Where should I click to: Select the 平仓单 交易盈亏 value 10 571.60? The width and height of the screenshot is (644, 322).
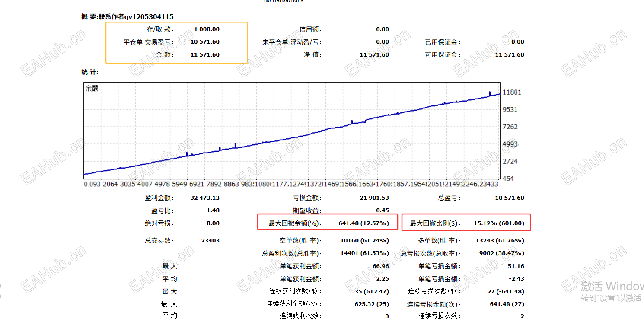click(x=205, y=42)
